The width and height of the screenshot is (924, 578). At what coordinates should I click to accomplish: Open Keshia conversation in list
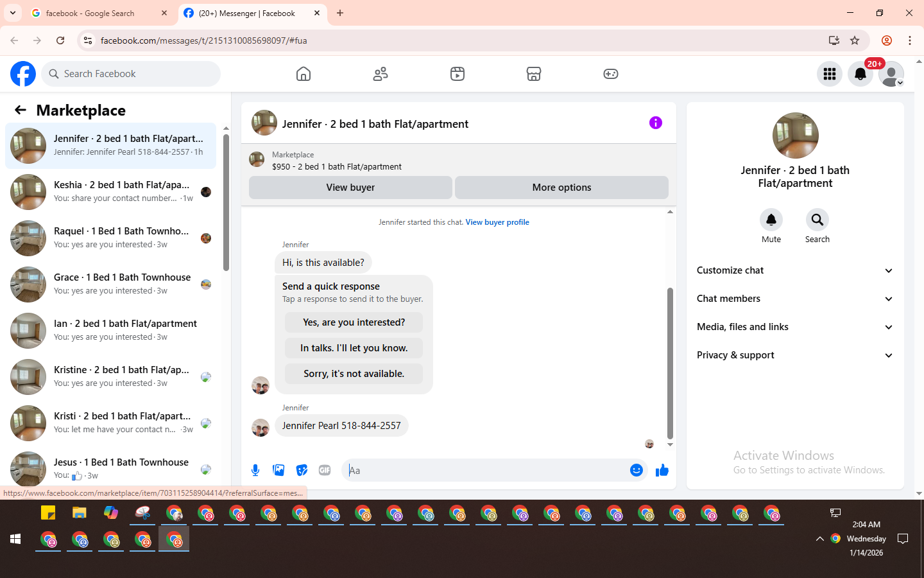[x=110, y=192]
